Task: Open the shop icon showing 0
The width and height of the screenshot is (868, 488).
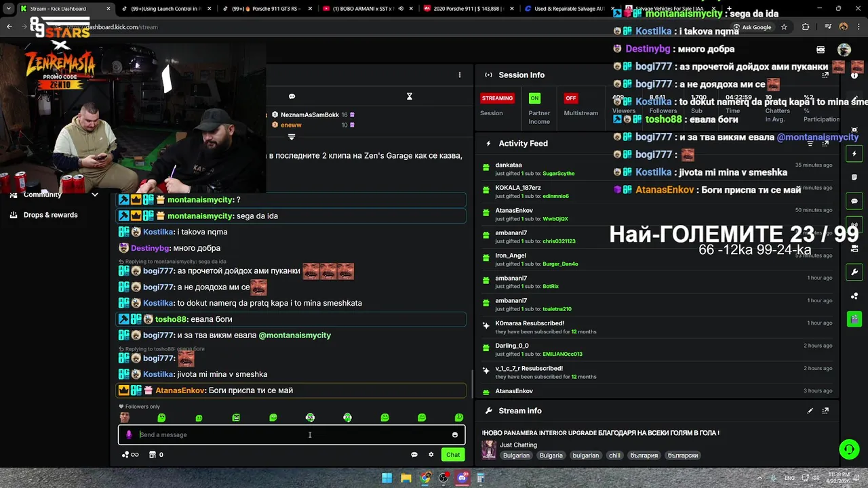Action: (x=156, y=455)
